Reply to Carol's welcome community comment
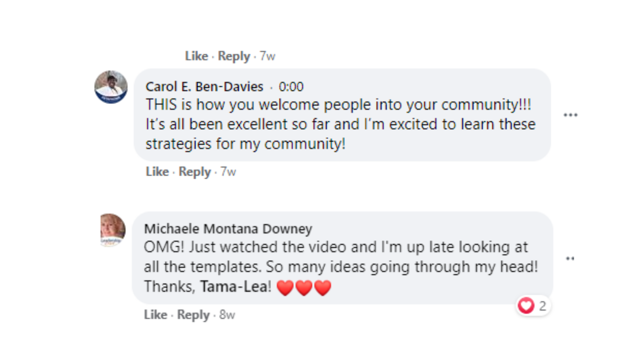Screen dimensions: 644x362 194,172
